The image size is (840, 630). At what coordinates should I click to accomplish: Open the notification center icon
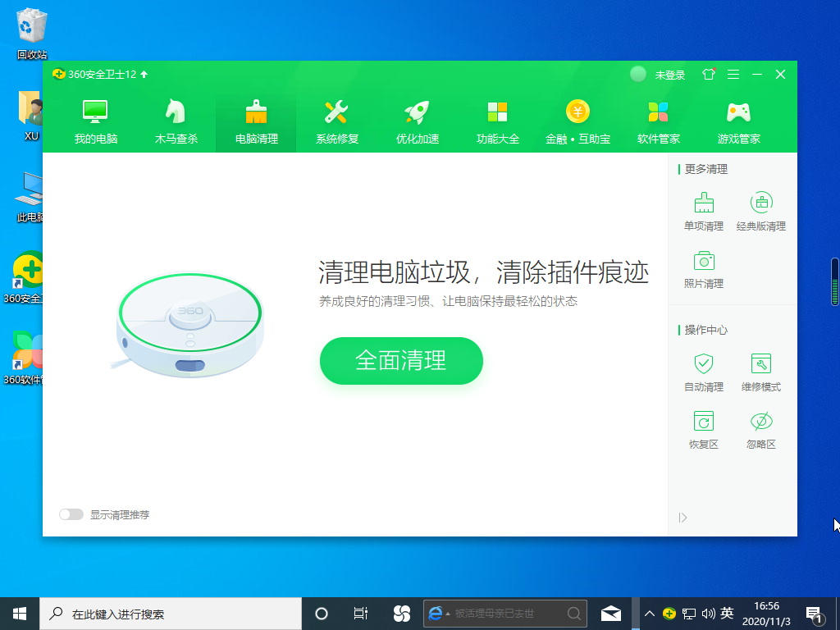coord(815,614)
